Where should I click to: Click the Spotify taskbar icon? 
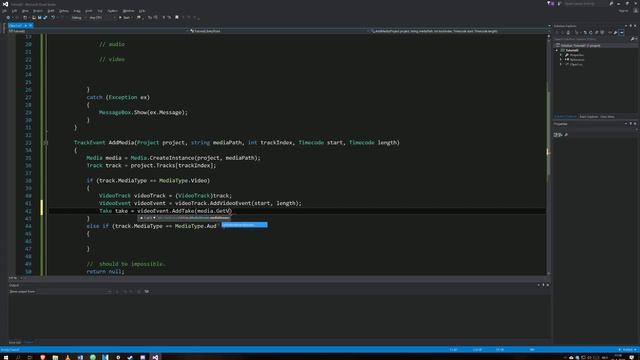93,357
